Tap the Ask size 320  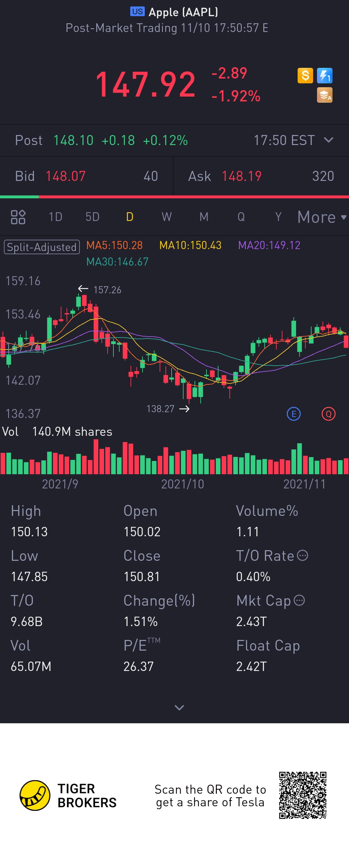[x=323, y=176]
